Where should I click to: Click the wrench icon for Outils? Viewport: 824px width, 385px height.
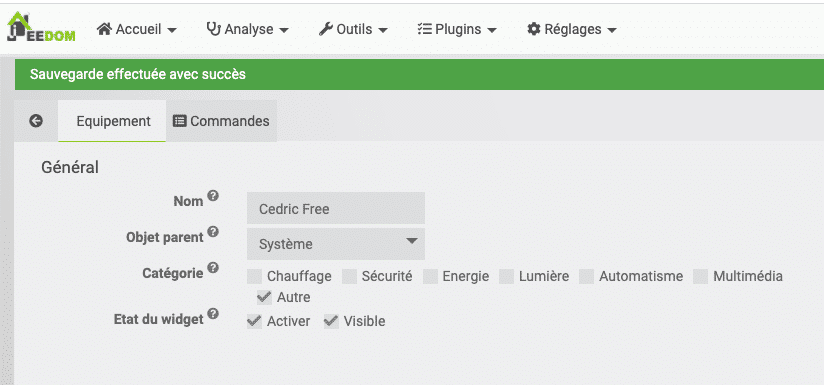pos(326,29)
